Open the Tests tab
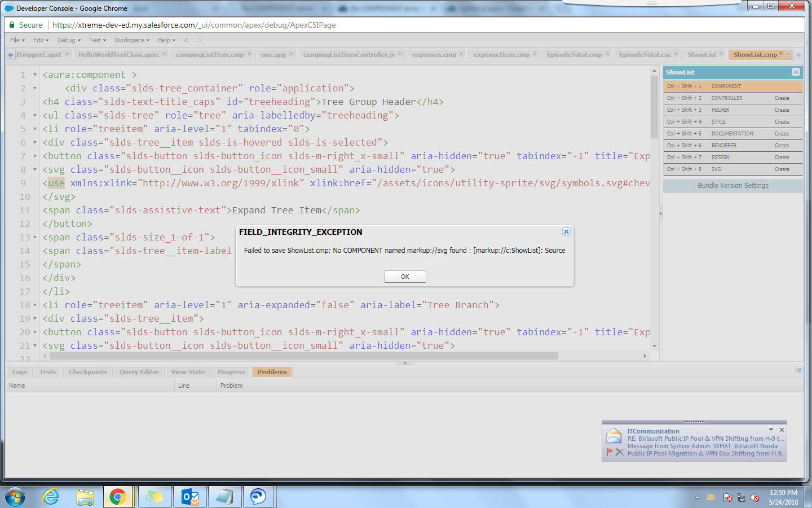Image resolution: width=812 pixels, height=508 pixels. 47,372
